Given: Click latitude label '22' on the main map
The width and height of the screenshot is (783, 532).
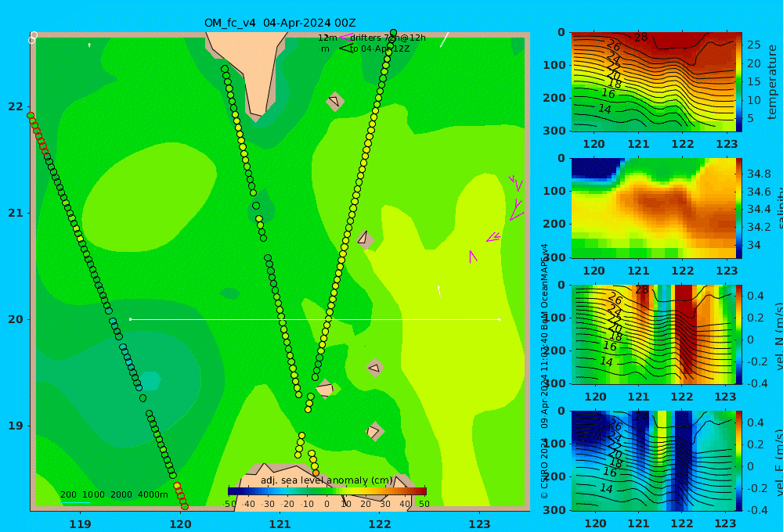Looking at the screenshot, I should tap(16, 106).
